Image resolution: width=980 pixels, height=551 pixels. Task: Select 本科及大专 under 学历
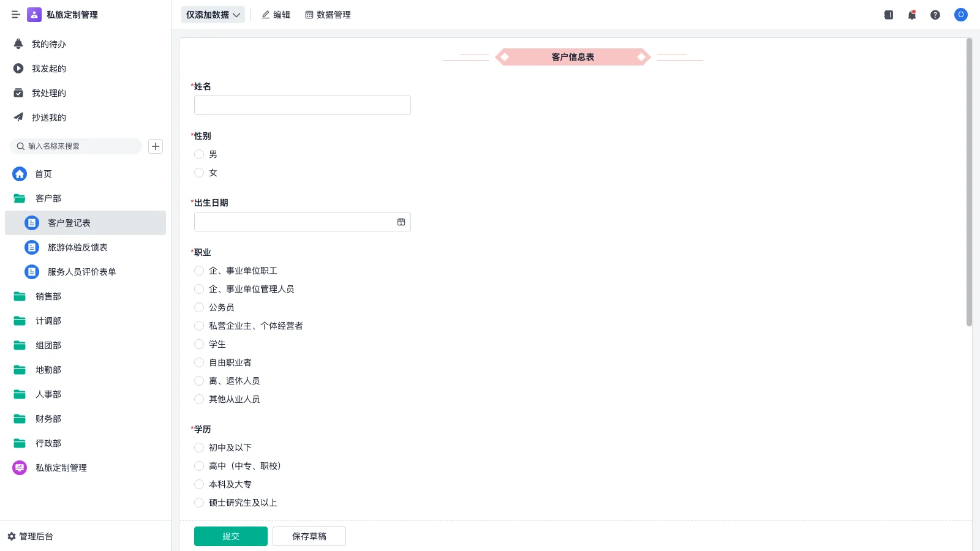[198, 484]
